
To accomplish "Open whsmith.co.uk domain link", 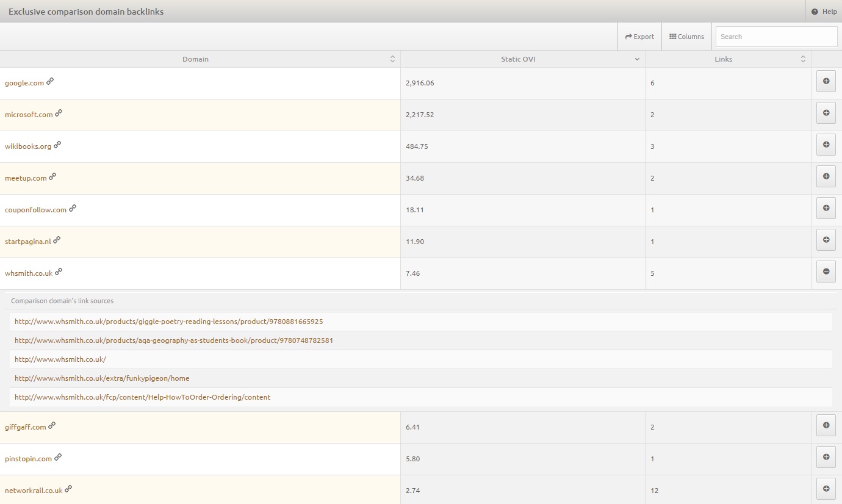I will [x=29, y=273].
